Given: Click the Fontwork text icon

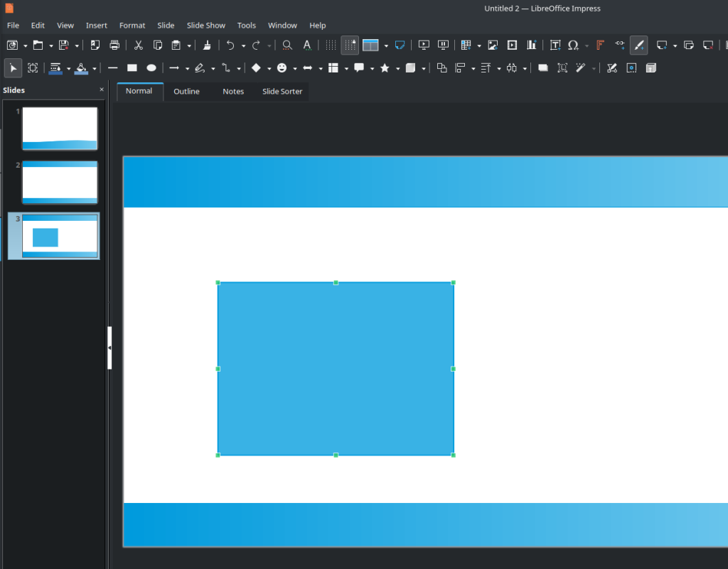Looking at the screenshot, I should tap(600, 45).
